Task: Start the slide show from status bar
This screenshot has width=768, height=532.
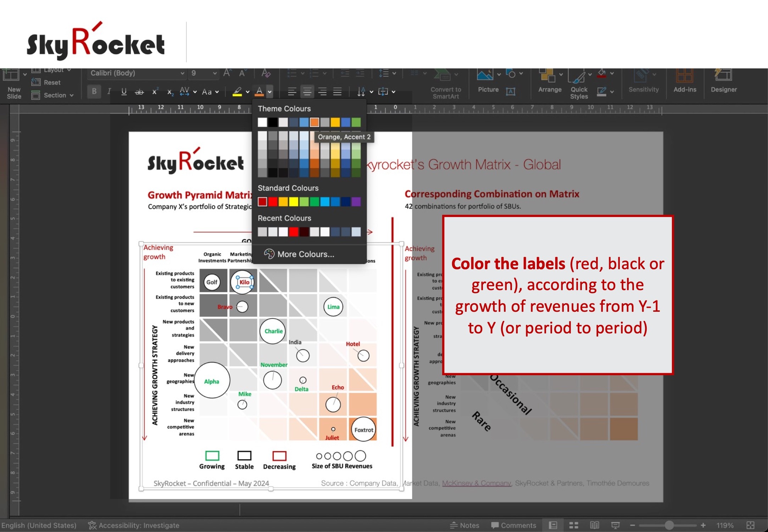Action: coord(616,525)
